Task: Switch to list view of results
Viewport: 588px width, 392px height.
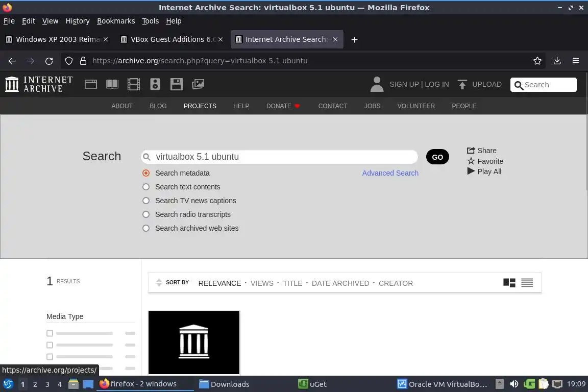Action: [527, 283]
